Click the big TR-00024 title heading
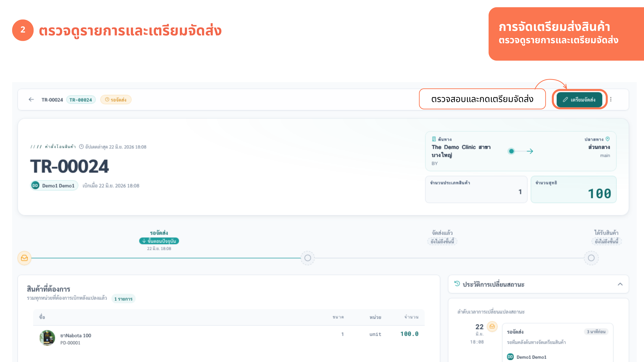 [70, 166]
